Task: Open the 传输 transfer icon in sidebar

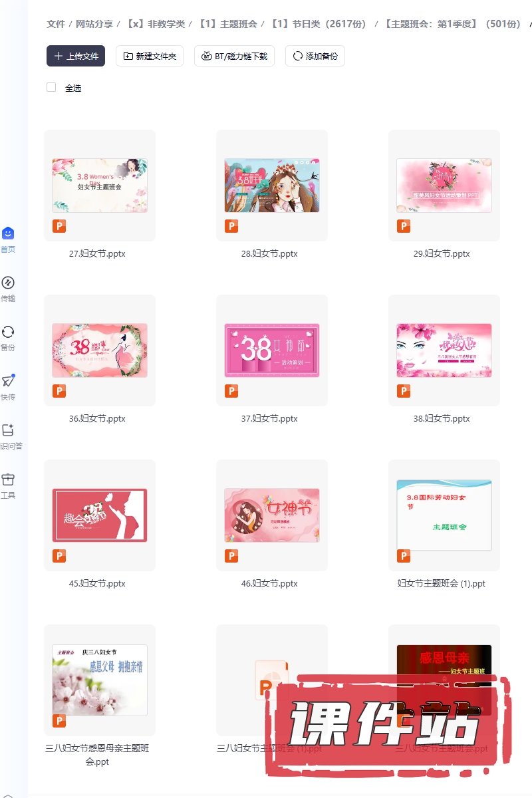Action: click(x=8, y=283)
